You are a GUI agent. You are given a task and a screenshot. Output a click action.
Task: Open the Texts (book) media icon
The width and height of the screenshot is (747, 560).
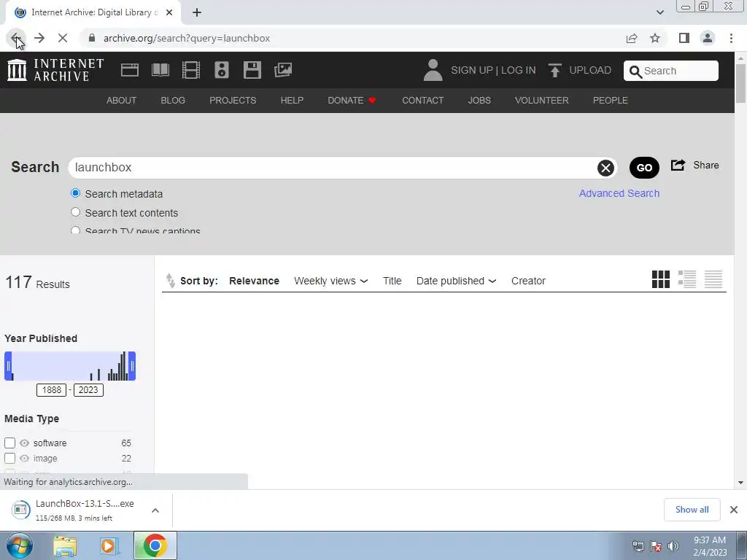pyautogui.click(x=160, y=70)
